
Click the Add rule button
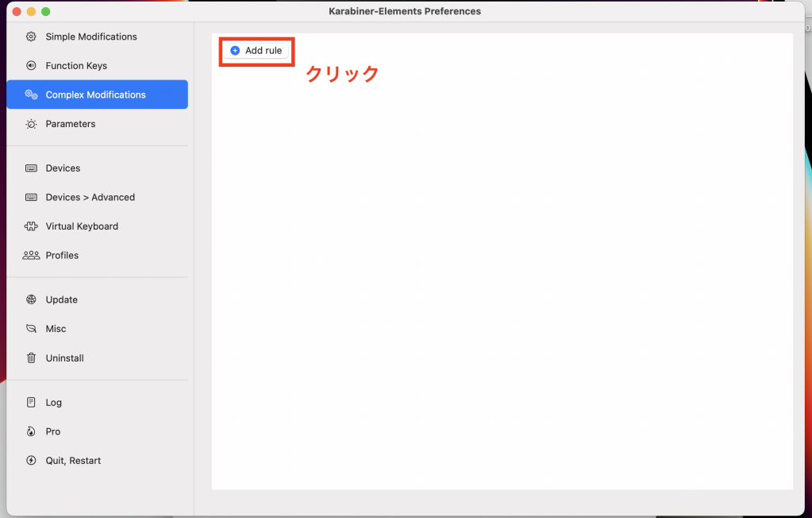(256, 50)
